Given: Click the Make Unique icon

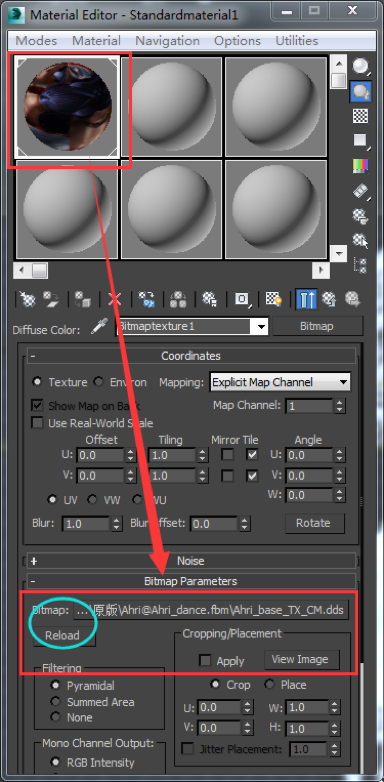Looking at the screenshot, I should point(178,300).
